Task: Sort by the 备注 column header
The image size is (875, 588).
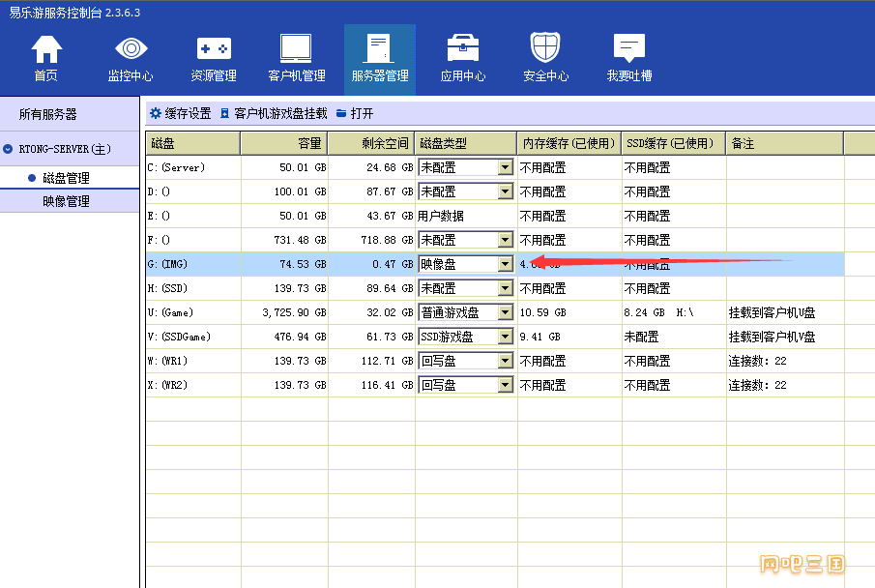Action: pos(784,143)
